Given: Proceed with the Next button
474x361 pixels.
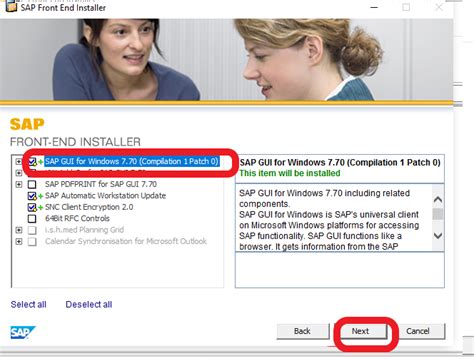Looking at the screenshot, I should (x=360, y=331).
